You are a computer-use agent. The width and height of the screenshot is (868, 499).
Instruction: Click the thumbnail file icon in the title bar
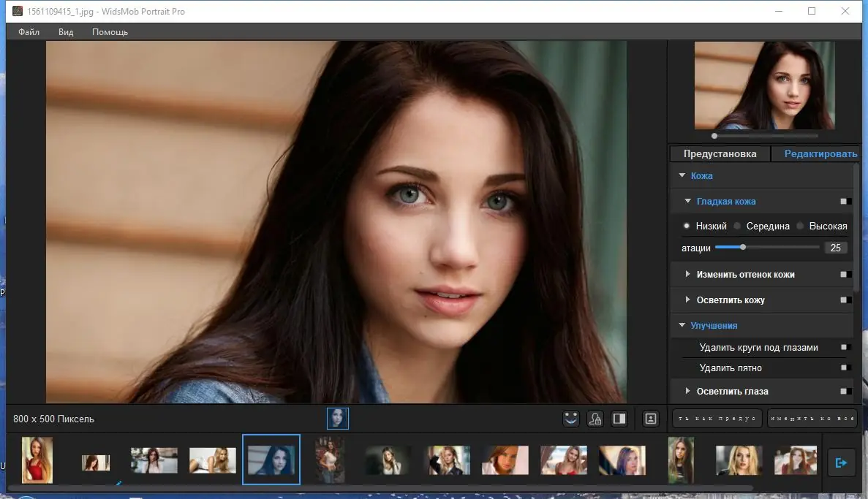coord(19,10)
